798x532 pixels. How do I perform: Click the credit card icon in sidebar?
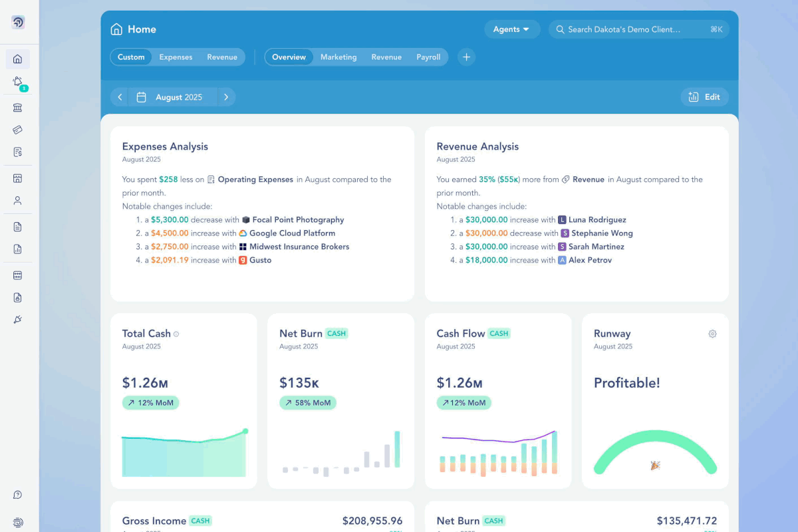pos(18,130)
